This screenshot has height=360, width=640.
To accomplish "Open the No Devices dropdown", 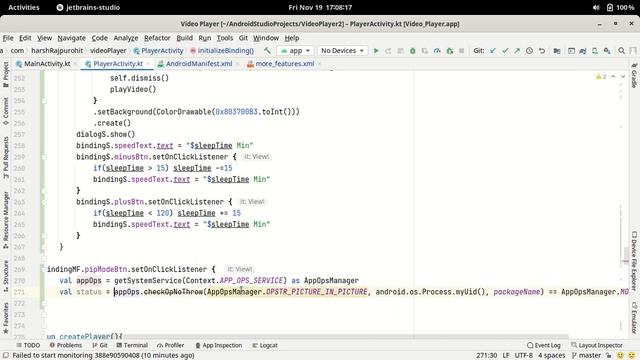I will pos(342,51).
